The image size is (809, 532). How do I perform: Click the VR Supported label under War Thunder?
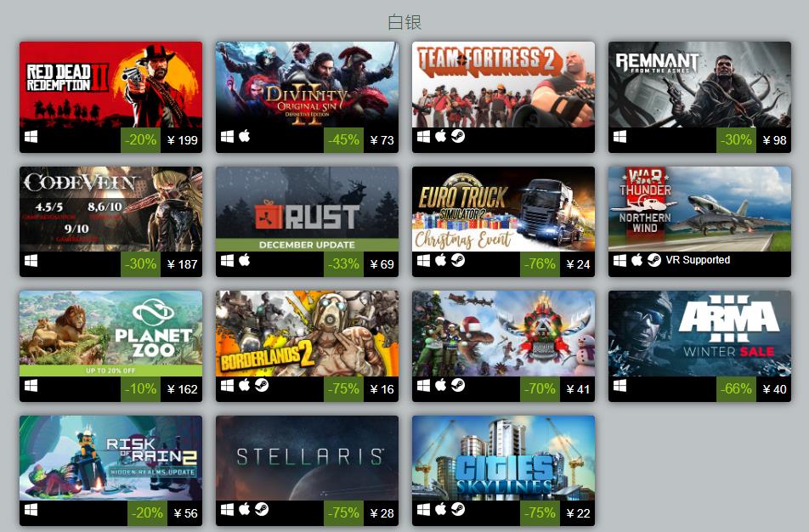tap(698, 260)
